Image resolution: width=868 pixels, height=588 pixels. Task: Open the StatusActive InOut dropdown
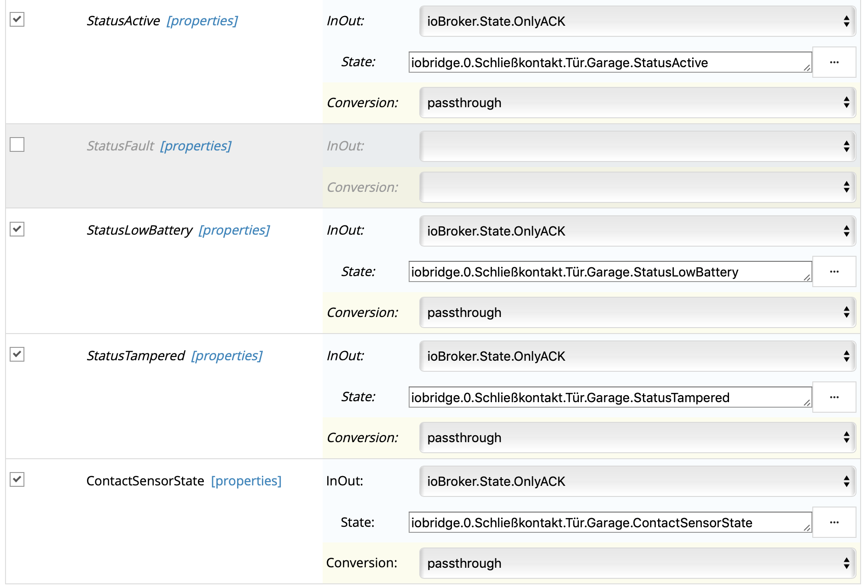637,21
